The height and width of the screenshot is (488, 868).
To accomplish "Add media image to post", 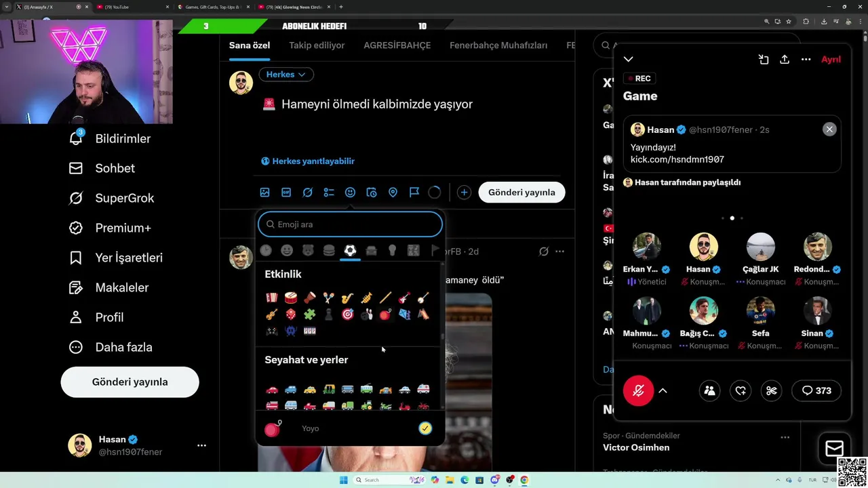I will coord(265,192).
